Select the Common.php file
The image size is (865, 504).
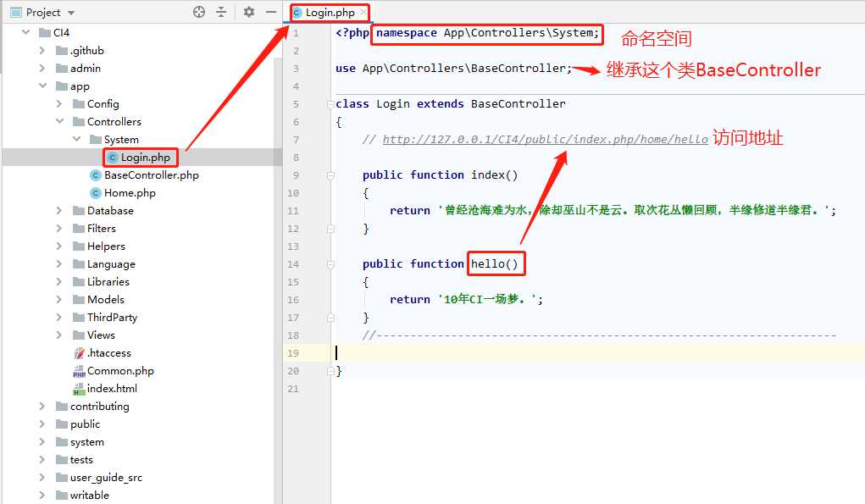120,370
